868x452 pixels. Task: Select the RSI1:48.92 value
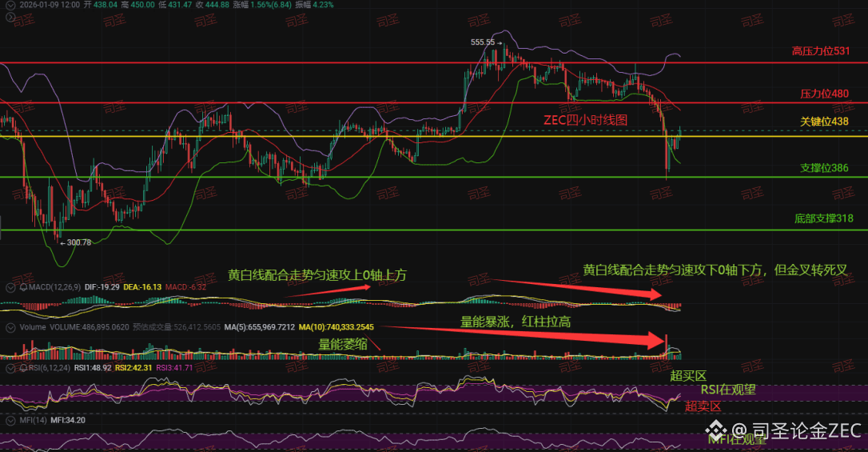(x=93, y=368)
